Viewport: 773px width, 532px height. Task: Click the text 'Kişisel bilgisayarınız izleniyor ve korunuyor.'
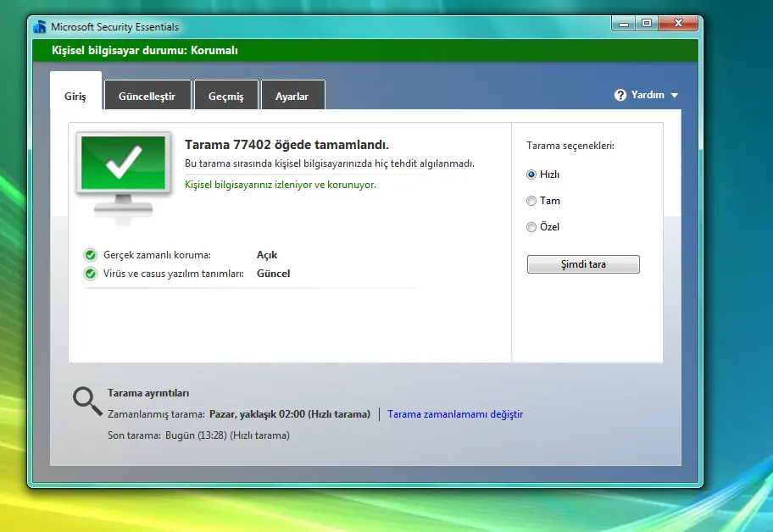(x=281, y=185)
